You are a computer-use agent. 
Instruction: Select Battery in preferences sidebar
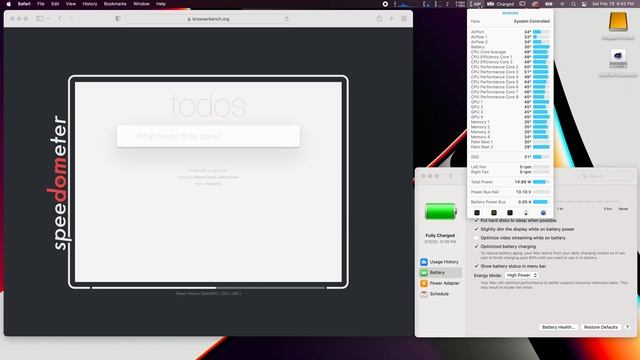click(x=440, y=272)
